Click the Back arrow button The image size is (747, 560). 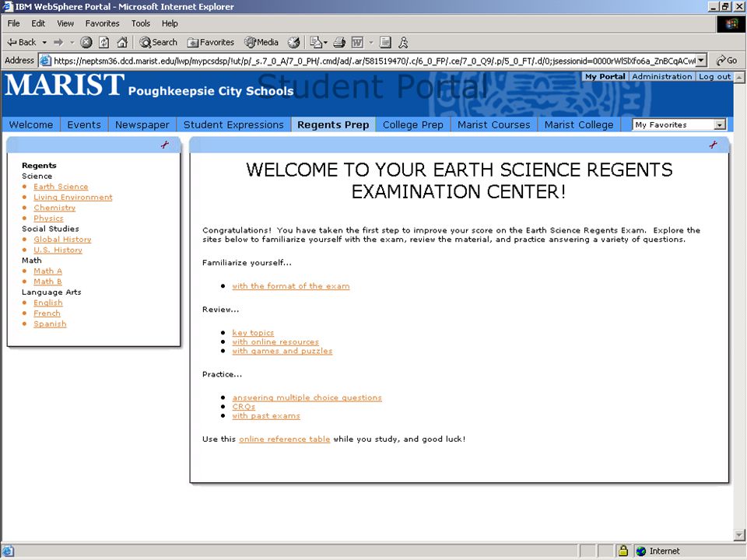22,42
